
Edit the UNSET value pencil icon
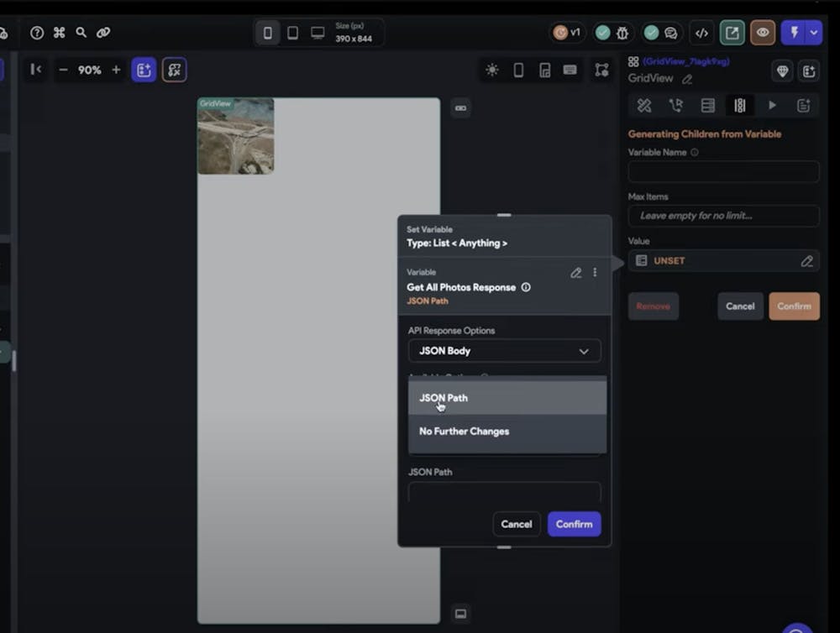[806, 261]
